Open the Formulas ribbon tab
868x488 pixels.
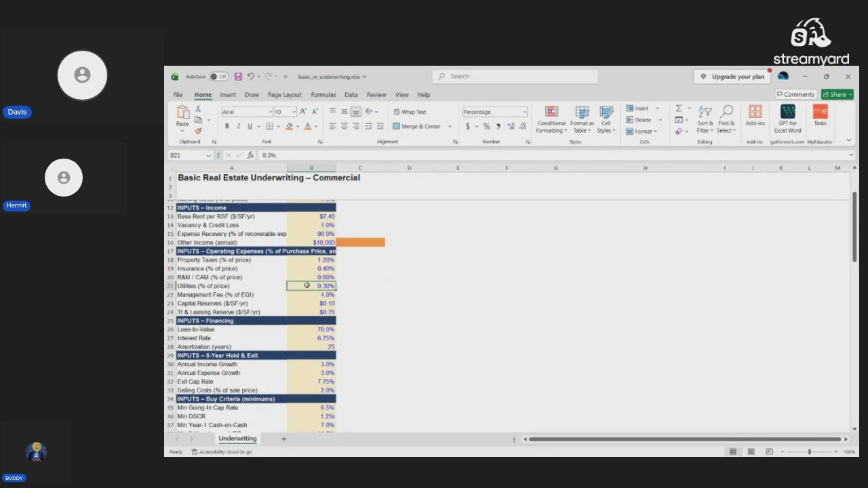(x=323, y=95)
